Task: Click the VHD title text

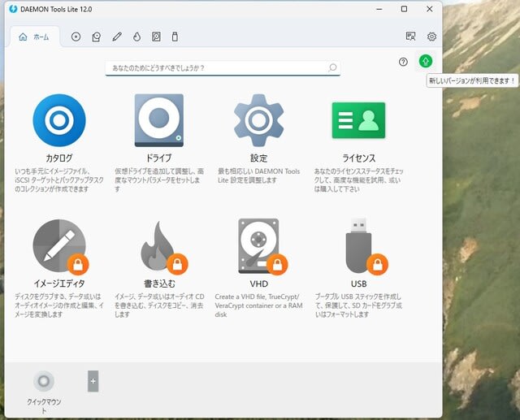Action: click(x=259, y=284)
